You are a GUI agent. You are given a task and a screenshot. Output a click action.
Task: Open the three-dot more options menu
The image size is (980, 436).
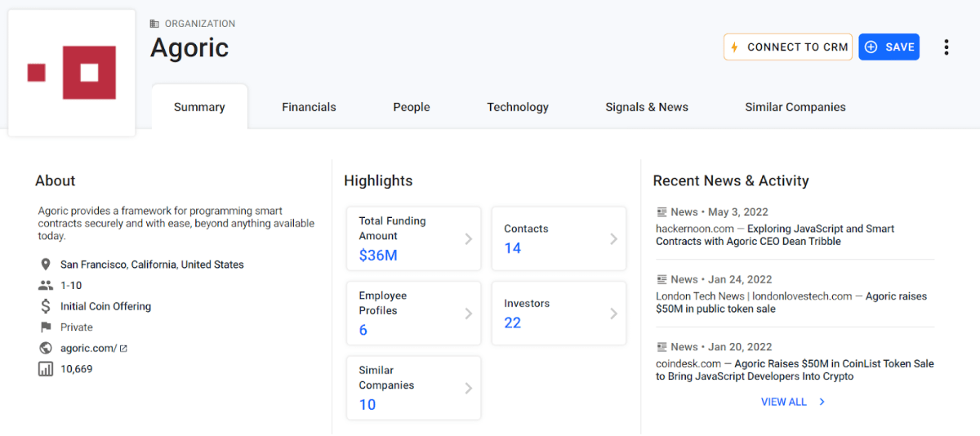point(946,47)
